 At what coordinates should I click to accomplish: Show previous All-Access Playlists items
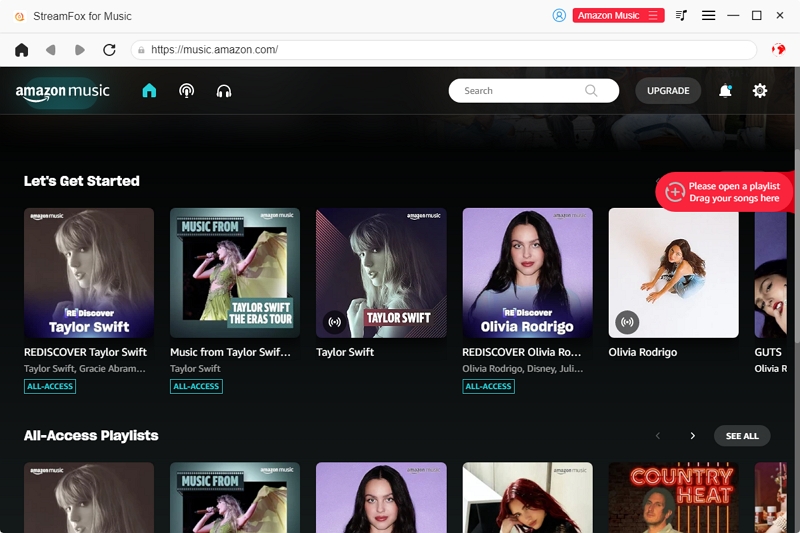point(658,436)
